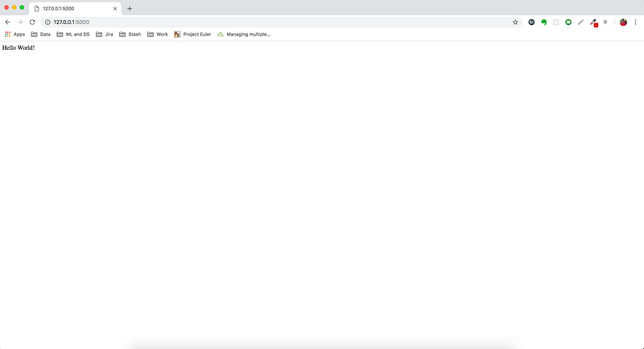The width and height of the screenshot is (644, 349).
Task: Open the Jira bookmarks folder
Action: 105,35
